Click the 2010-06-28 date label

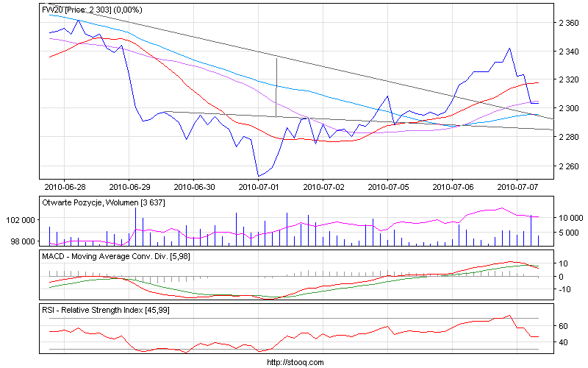(65, 187)
